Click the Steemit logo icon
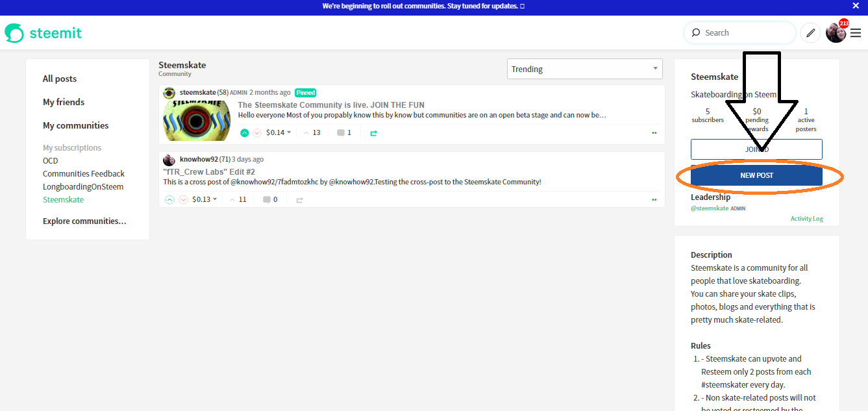 click(14, 33)
